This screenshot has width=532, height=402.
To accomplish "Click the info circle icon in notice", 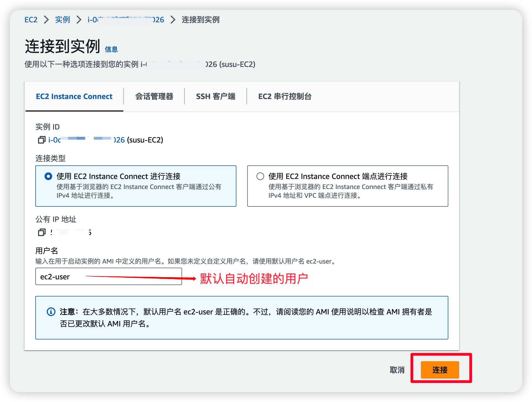I will [x=51, y=312].
